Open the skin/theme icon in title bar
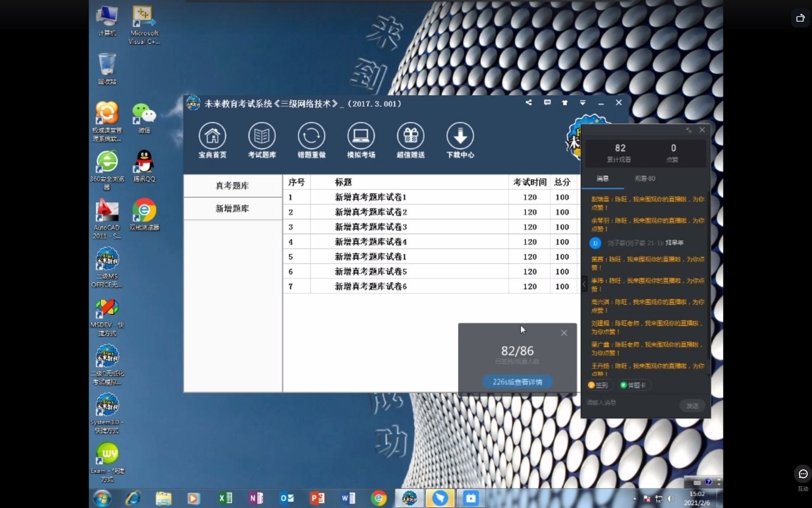The width and height of the screenshot is (812, 508). [564, 103]
